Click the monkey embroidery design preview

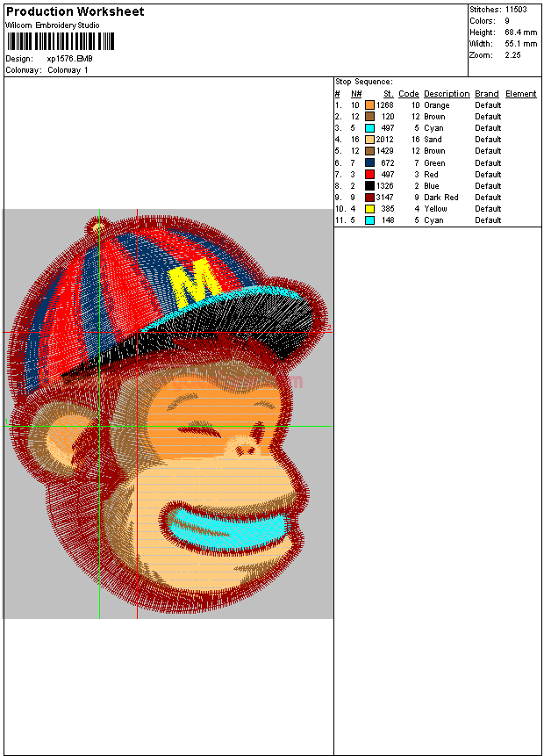(166, 414)
